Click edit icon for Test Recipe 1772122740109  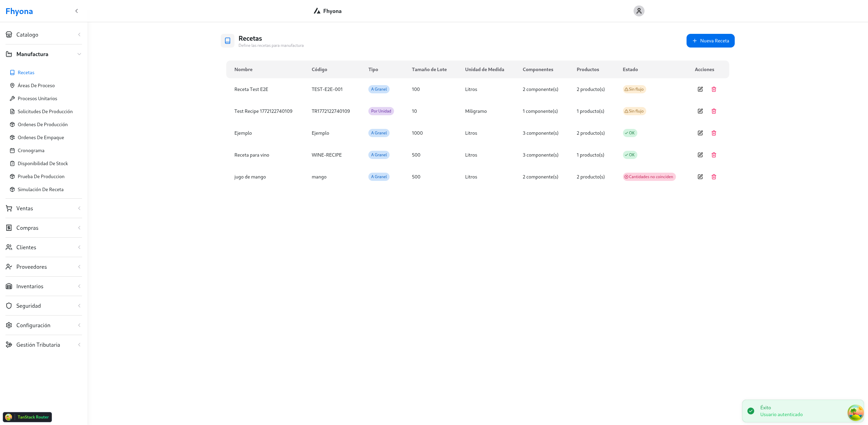click(700, 111)
